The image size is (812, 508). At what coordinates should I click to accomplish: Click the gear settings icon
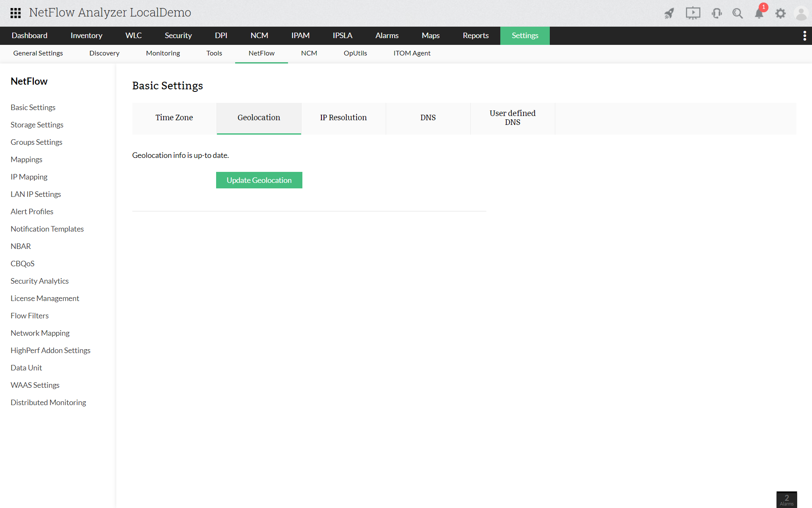[780, 13]
